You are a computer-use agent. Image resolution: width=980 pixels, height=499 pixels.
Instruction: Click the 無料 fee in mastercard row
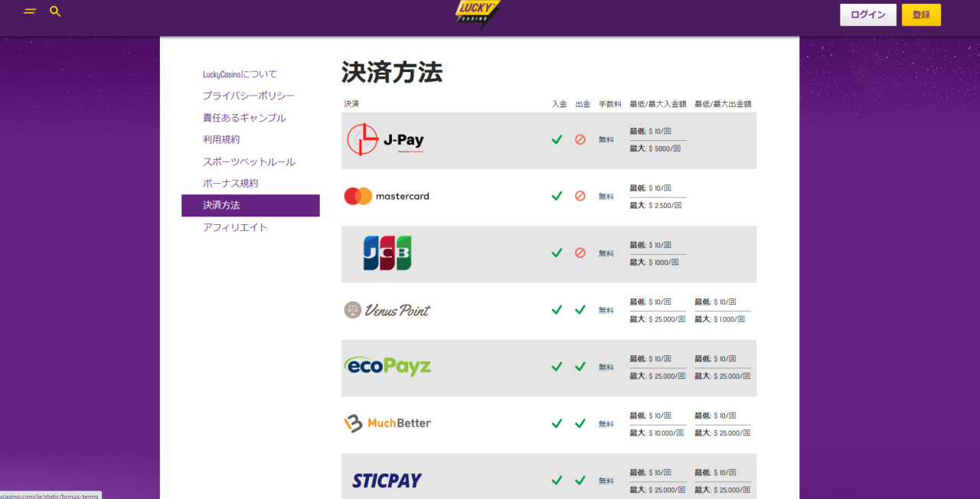606,197
